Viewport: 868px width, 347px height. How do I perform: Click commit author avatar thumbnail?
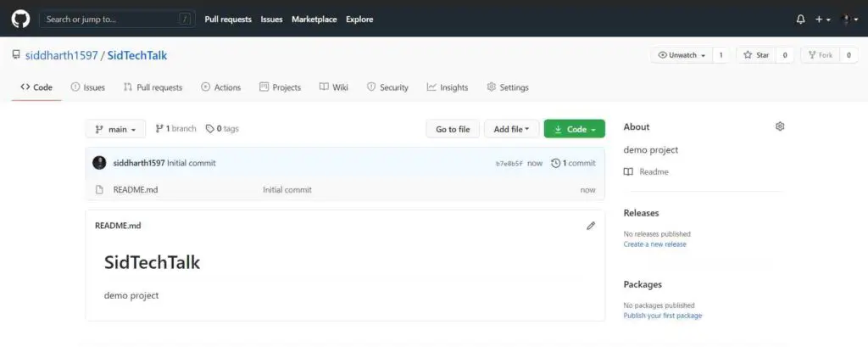99,163
